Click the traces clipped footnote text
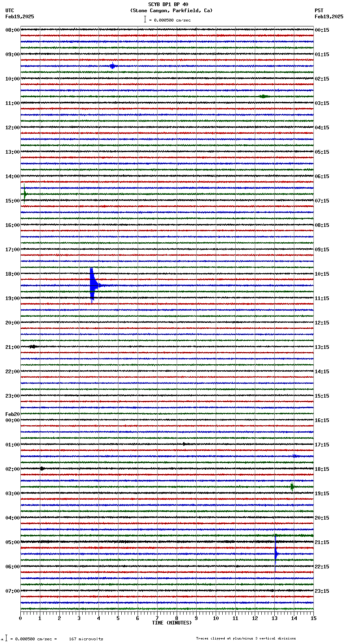346x644 pixels. (246, 638)
